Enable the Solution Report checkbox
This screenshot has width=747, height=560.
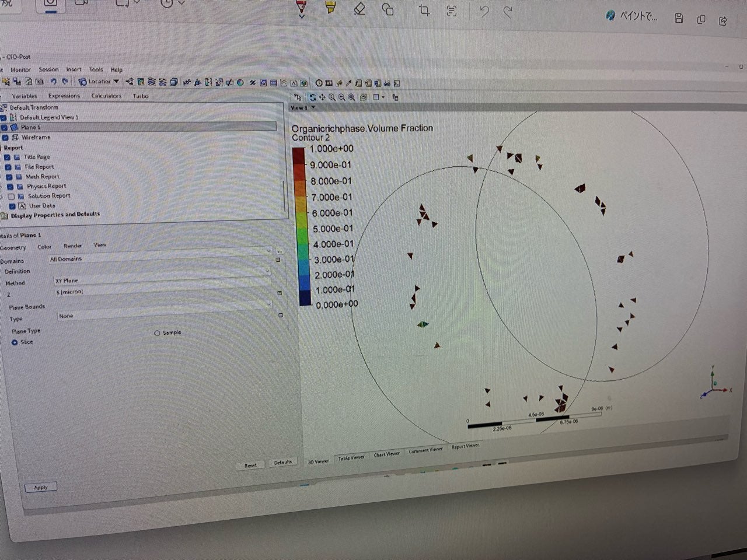(11, 197)
